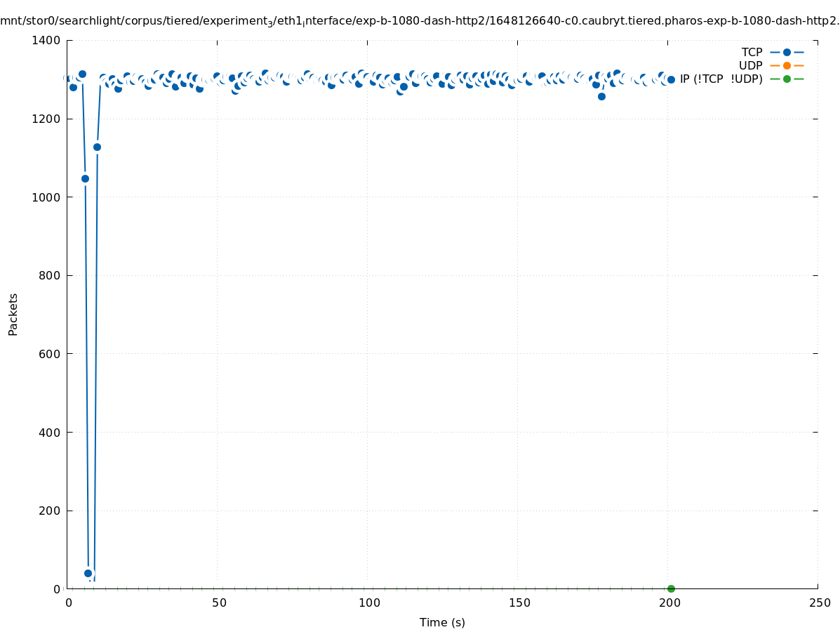Select the dipped TCP point near 177 seconds
Image resolution: width=840 pixels, height=632 pixels.
coord(601,96)
